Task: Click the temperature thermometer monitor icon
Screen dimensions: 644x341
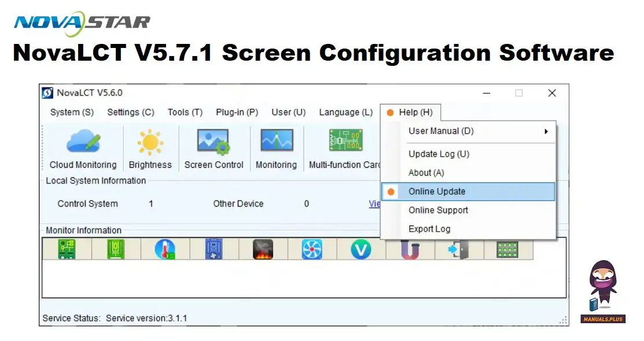Action: pos(165,249)
